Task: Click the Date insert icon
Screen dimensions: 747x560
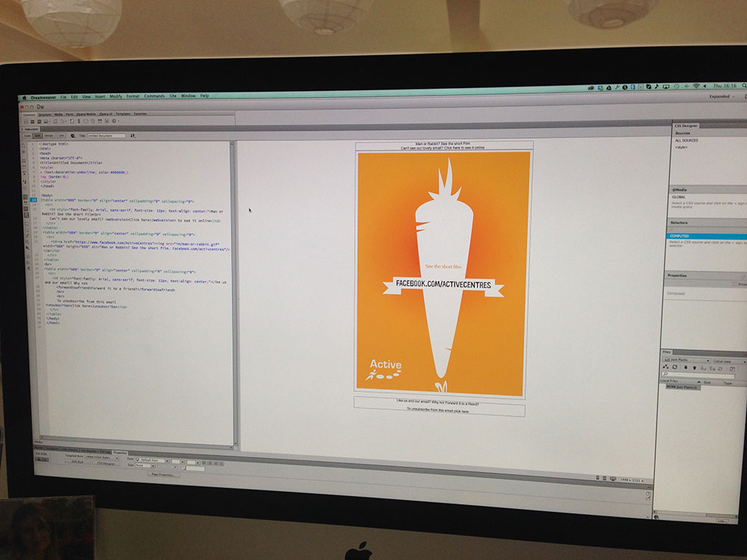Action: [x=99, y=122]
